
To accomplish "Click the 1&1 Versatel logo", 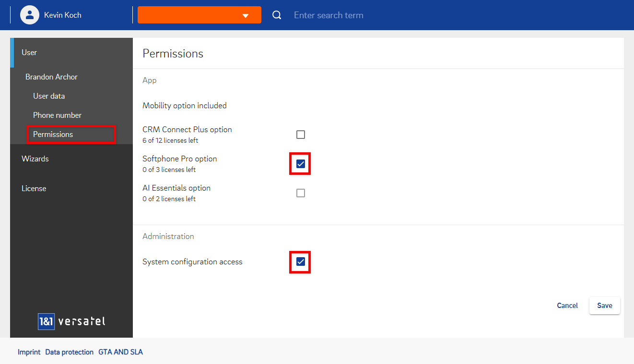I will 71,321.
